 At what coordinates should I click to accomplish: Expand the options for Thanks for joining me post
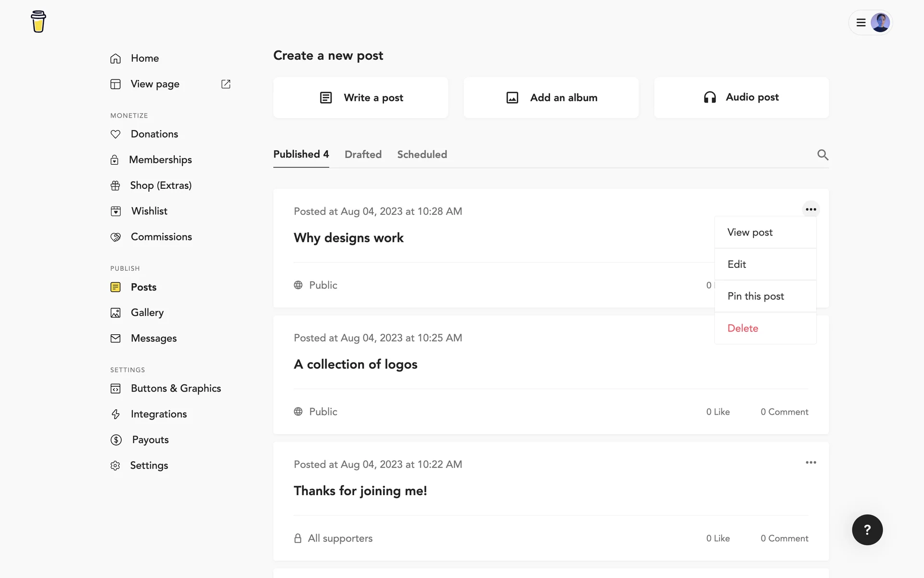coord(811,462)
